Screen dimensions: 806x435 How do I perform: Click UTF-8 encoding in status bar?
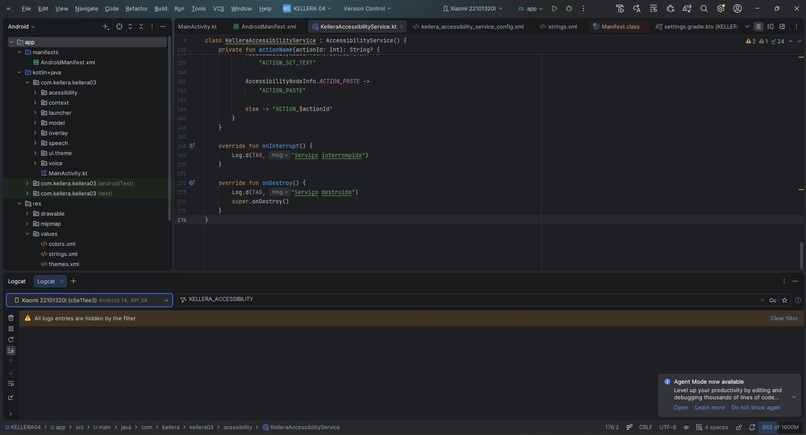point(668,427)
